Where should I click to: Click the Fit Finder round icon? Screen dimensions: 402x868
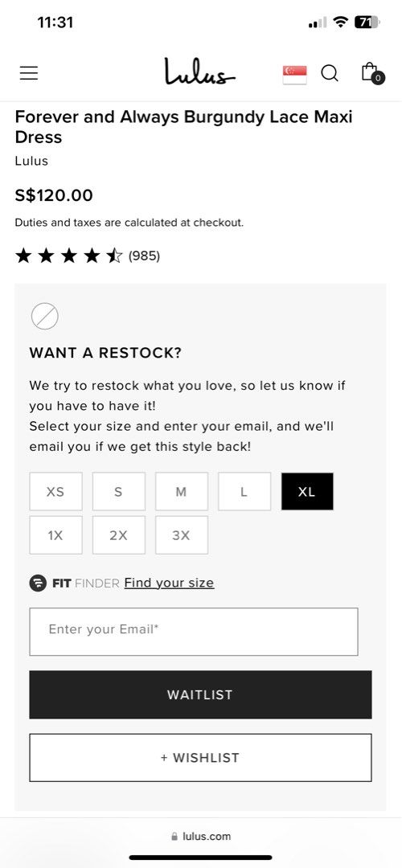[x=38, y=583]
